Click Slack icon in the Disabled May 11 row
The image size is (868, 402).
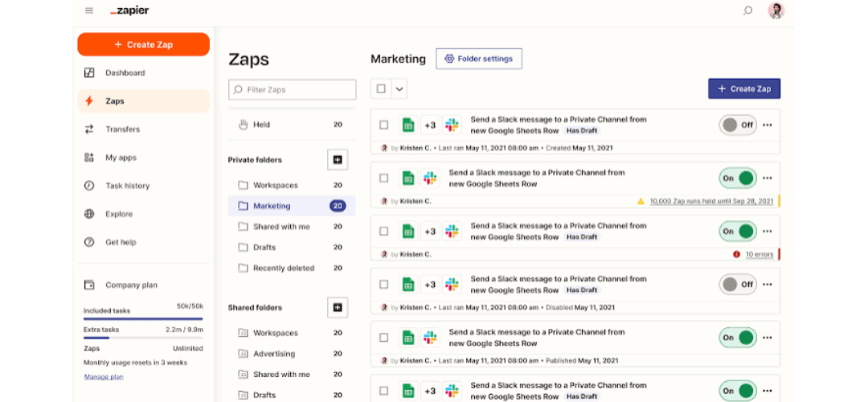(x=452, y=285)
